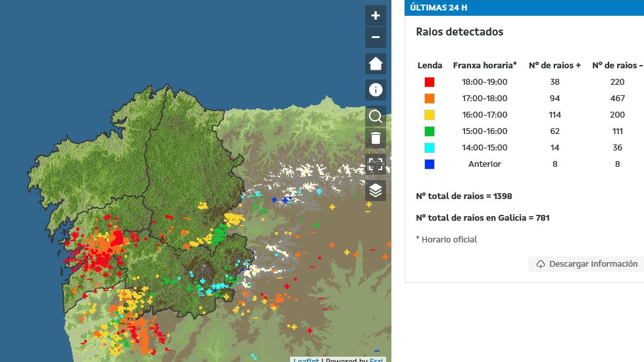Toggle fullscreen map view
644x362 pixels.
376,164
